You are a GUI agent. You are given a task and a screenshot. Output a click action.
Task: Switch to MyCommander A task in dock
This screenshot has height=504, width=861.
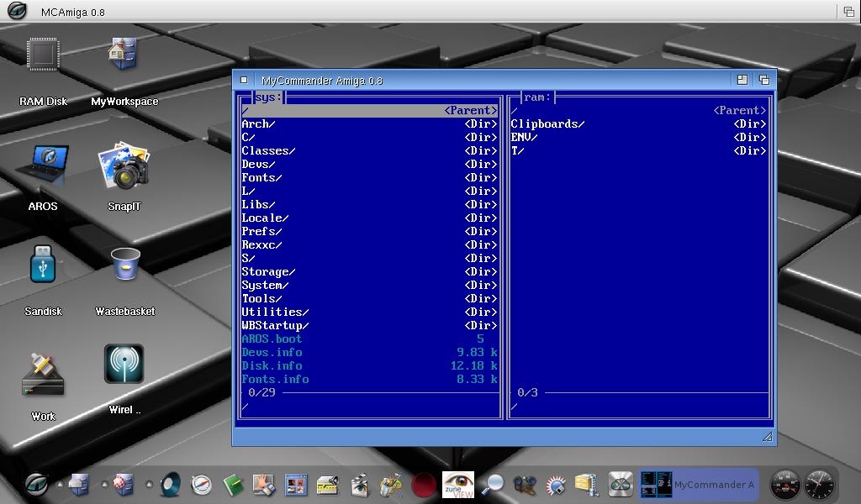point(700,485)
